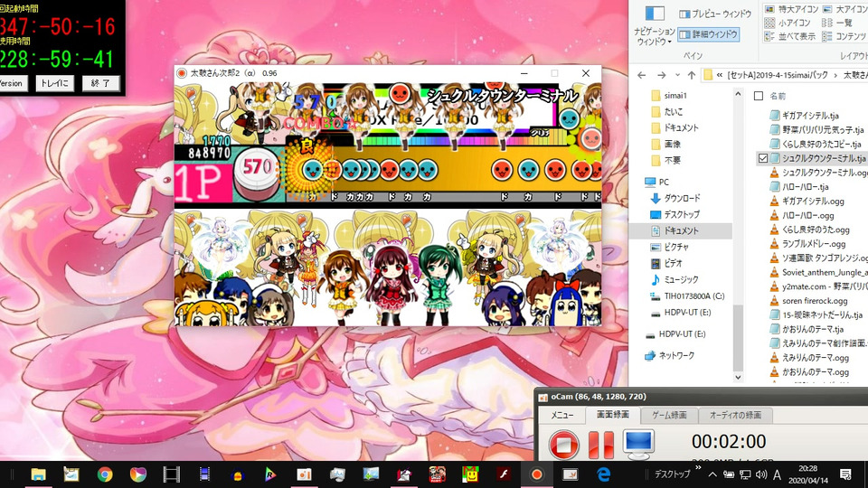Open デスクトップ in the navigation pane

tap(681, 215)
